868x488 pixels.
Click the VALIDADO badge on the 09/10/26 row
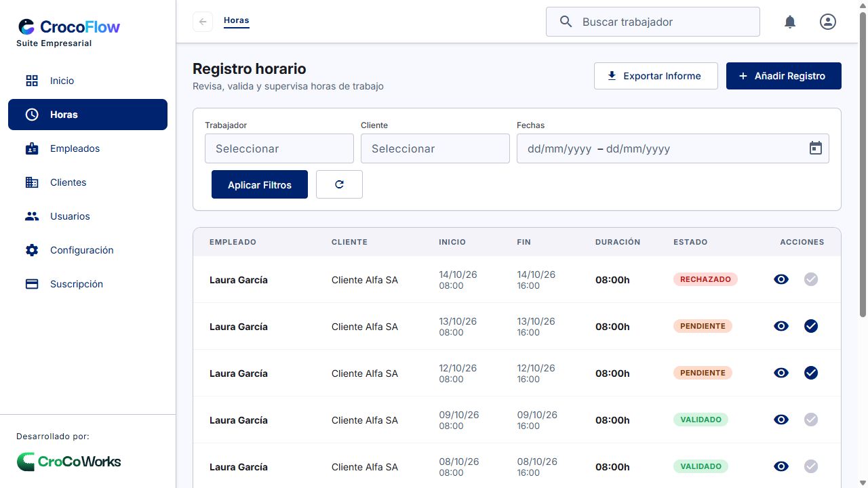point(701,420)
